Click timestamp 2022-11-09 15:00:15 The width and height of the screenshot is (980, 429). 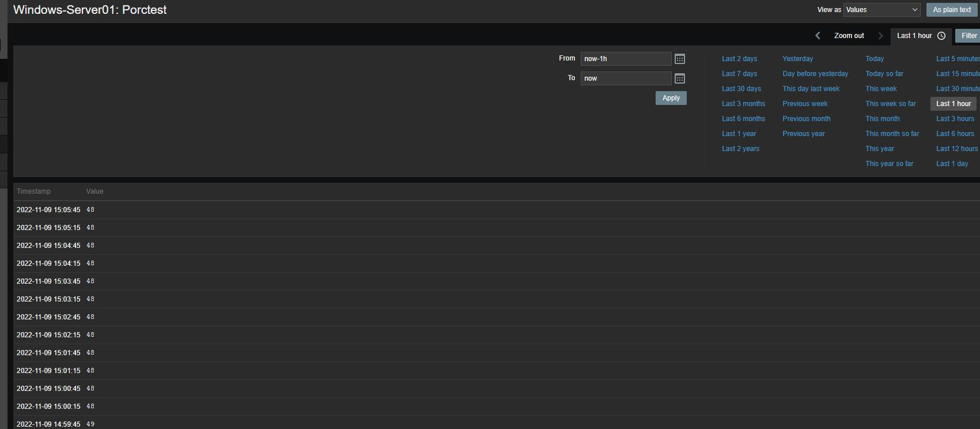[48, 407]
